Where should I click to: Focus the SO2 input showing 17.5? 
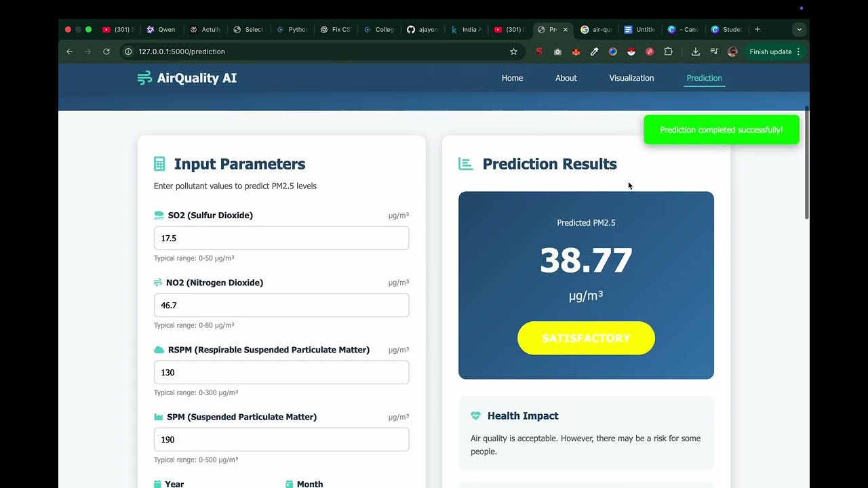[x=281, y=238]
